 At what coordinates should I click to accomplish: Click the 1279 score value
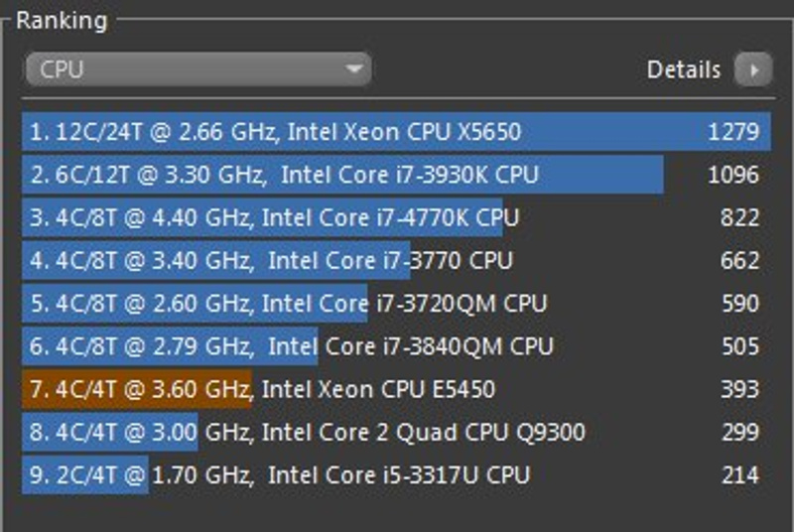[733, 132]
